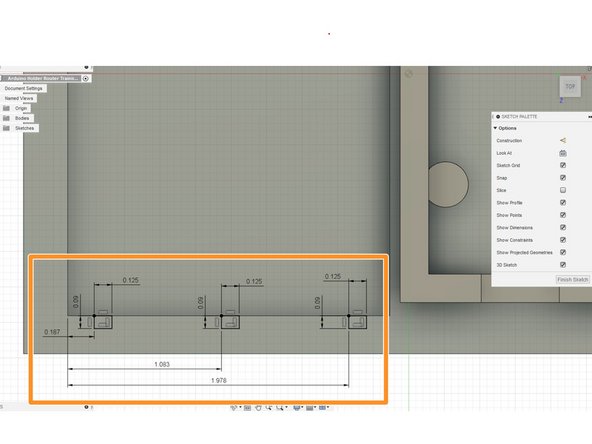The image size is (592, 444).
Task: Open the Grid and Snaps dropdown arrow
Action: (315, 407)
